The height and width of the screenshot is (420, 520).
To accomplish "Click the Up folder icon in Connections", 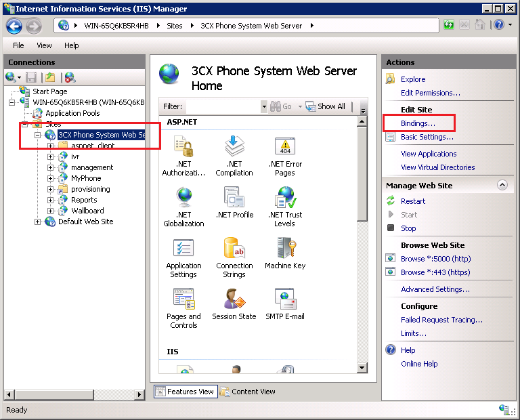I will click(x=50, y=77).
